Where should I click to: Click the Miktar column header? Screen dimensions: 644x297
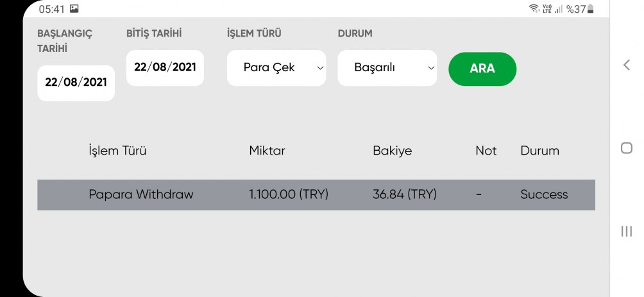(267, 151)
